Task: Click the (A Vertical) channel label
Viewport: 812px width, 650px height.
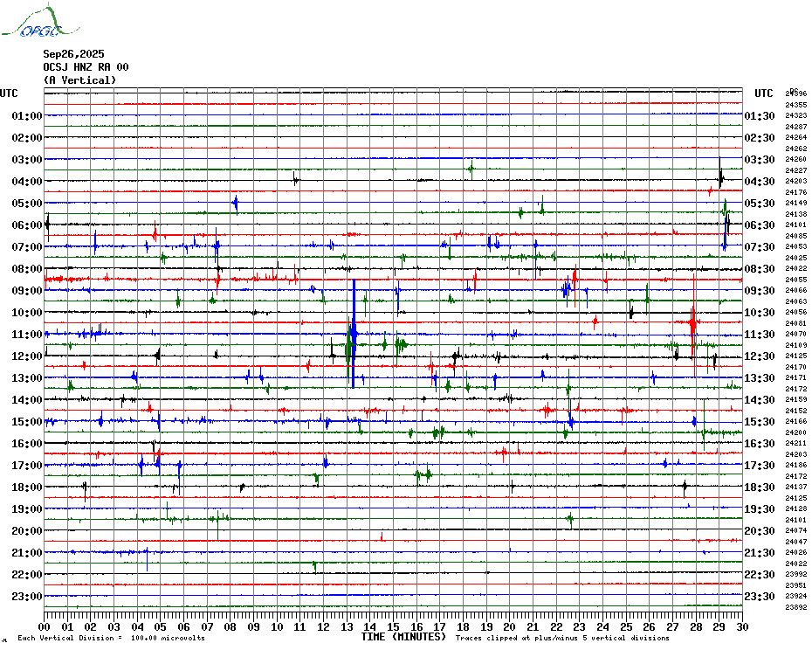Action: (x=79, y=80)
